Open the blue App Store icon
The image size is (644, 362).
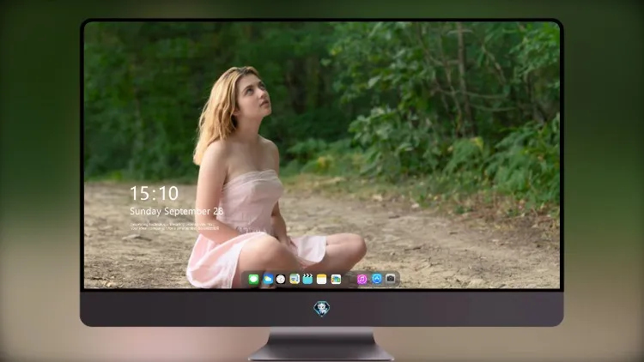tap(377, 279)
